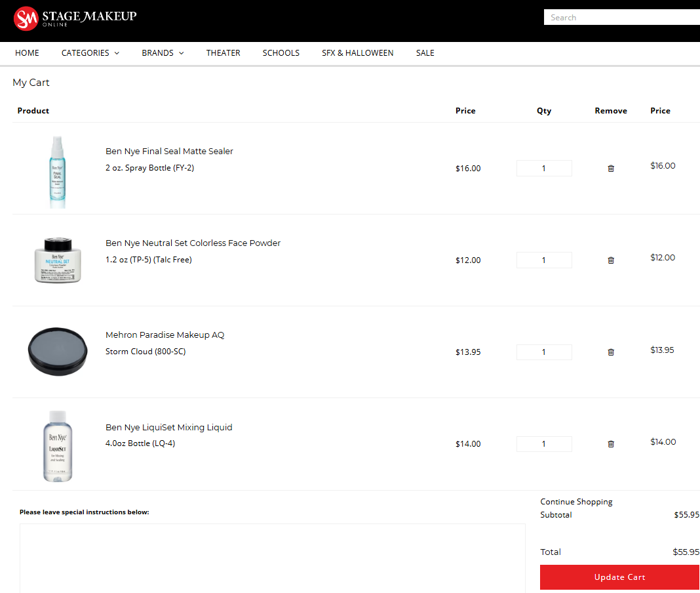
Task: Remove Ben Nye Final Seal Matte Sealer
Action: click(611, 169)
